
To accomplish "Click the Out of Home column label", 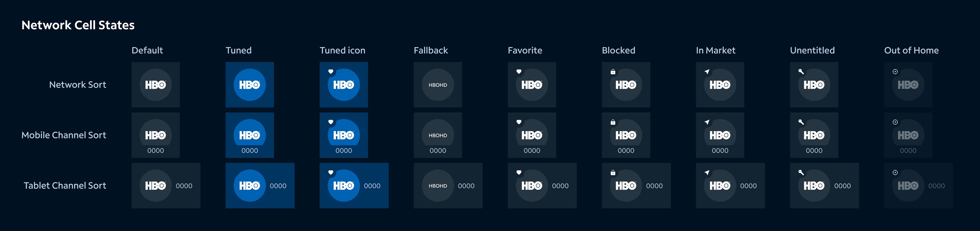I will (x=911, y=50).
